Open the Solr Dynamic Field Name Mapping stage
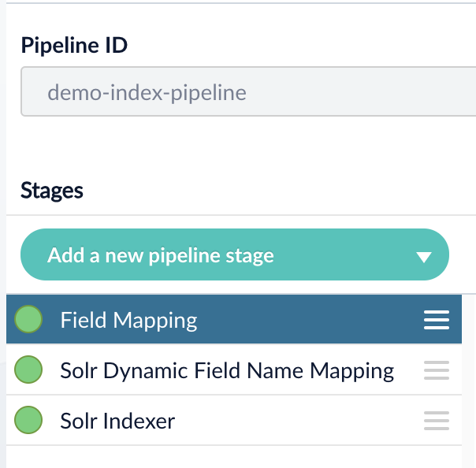Viewport: 476px width, 468px height. pyautogui.click(x=227, y=370)
